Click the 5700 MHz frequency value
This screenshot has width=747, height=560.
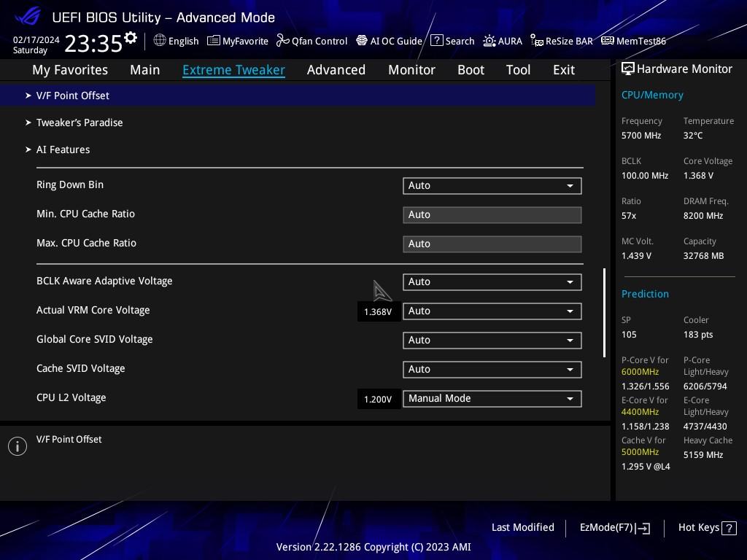click(x=641, y=136)
